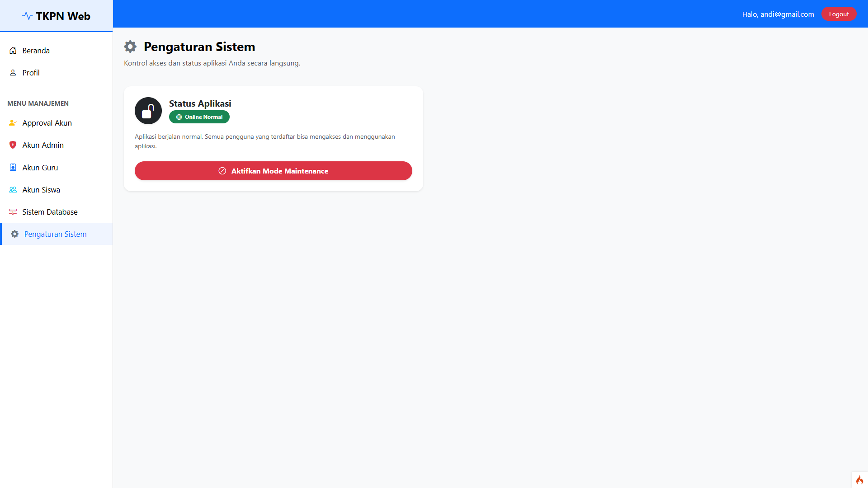The height and width of the screenshot is (488, 868).
Task: Go to Akun Guru management page
Action: 40,168
